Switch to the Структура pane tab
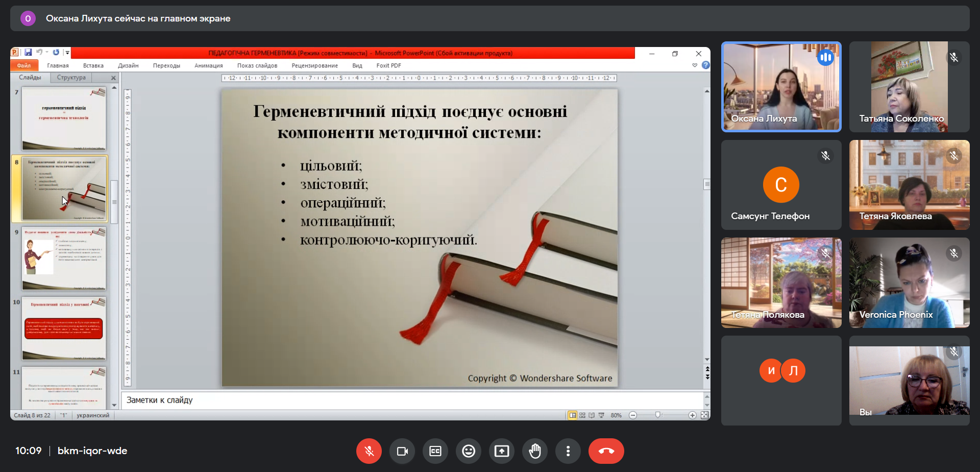Image resolution: width=980 pixels, height=472 pixels. pyautogui.click(x=71, y=78)
